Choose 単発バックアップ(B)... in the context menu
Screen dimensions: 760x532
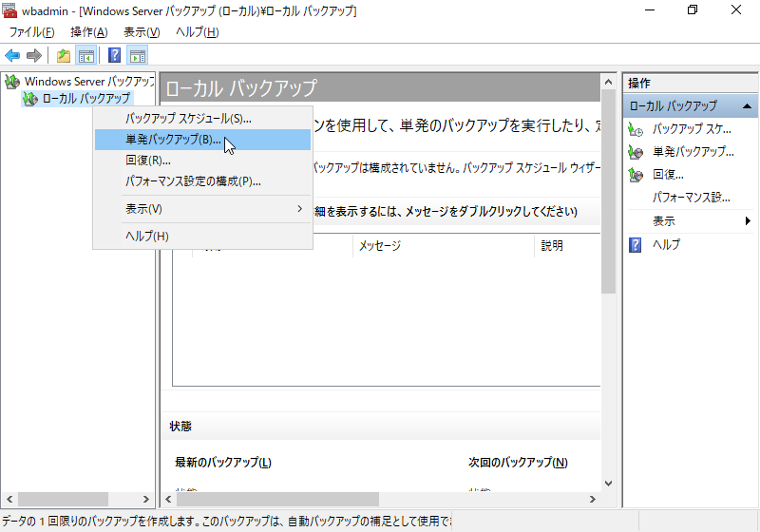(x=202, y=140)
